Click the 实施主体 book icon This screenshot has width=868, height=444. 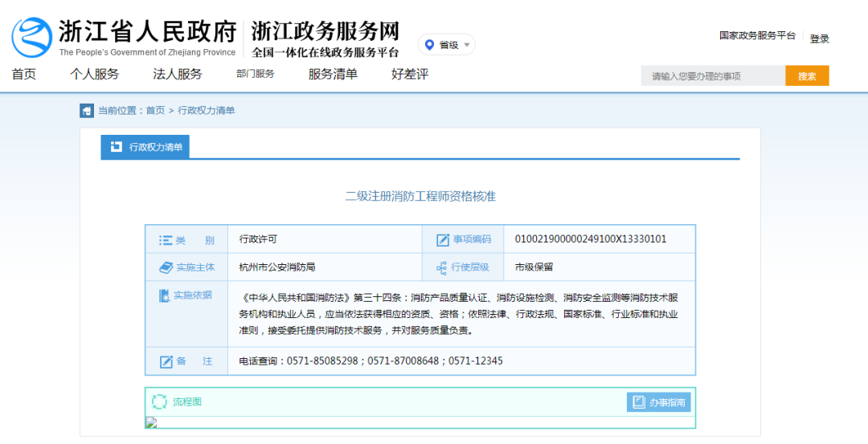166,267
